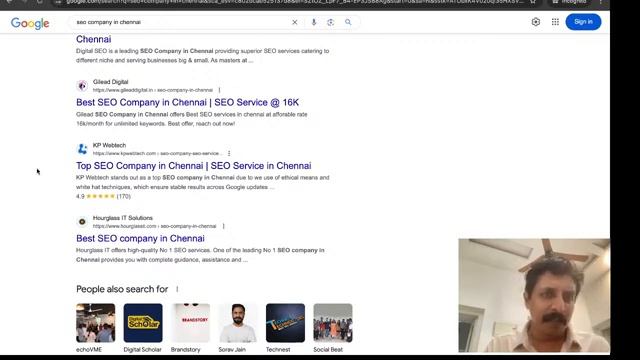This screenshot has width=640, height=360.
Task: Click the magnifier search icon
Action: point(348,22)
